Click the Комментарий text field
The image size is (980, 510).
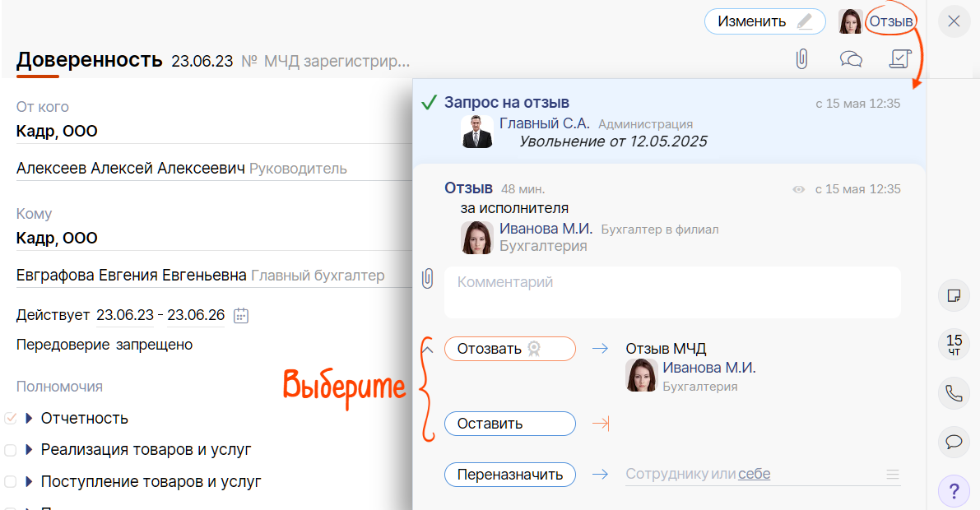(671, 291)
